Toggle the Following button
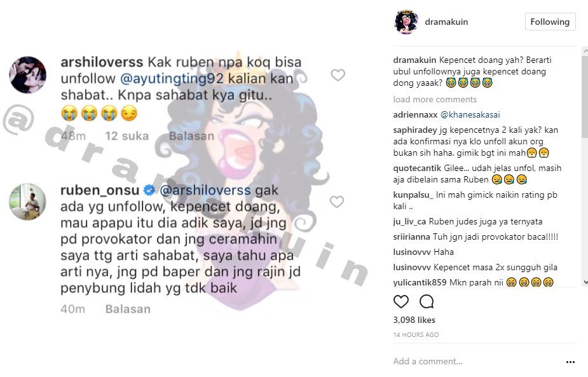 550,22
